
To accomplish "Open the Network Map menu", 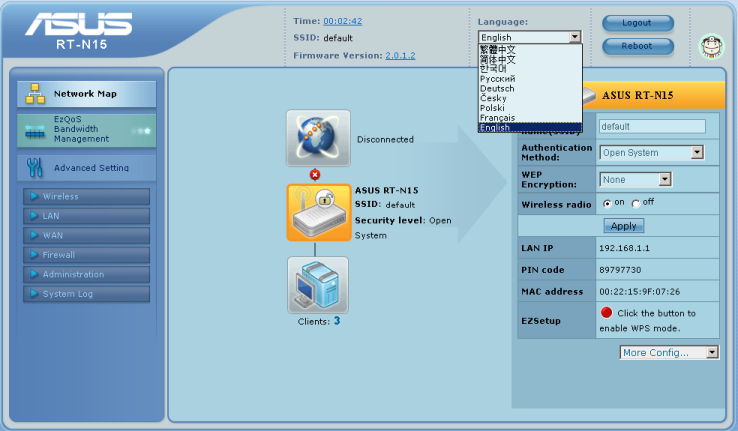I will pyautogui.click(x=87, y=94).
